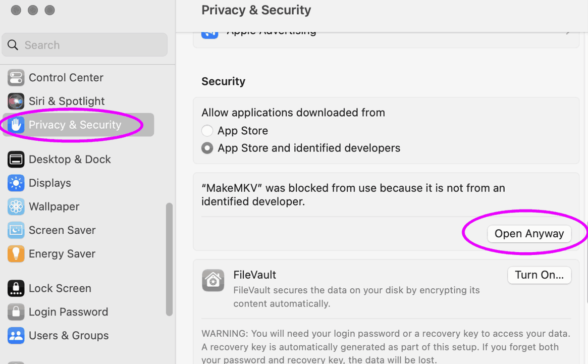Select the App Store radio button
The width and height of the screenshot is (588, 364).
(207, 131)
